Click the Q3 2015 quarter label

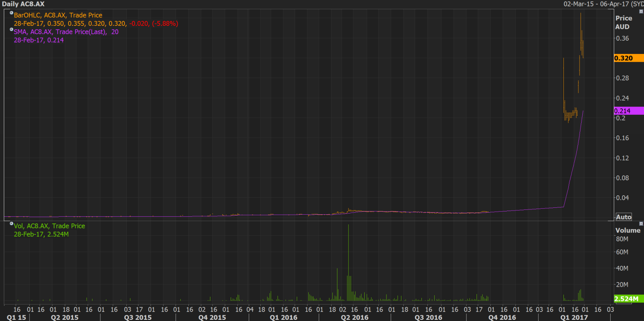[138, 317]
